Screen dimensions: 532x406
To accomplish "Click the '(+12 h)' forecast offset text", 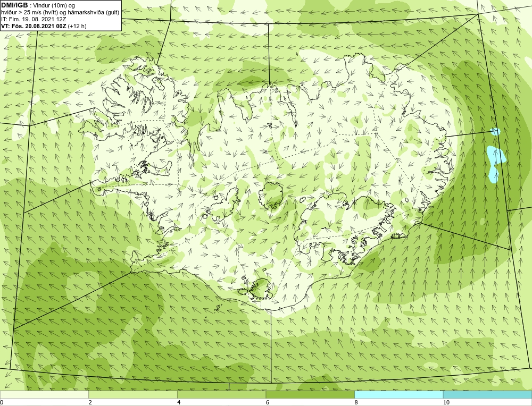I will (77, 26).
